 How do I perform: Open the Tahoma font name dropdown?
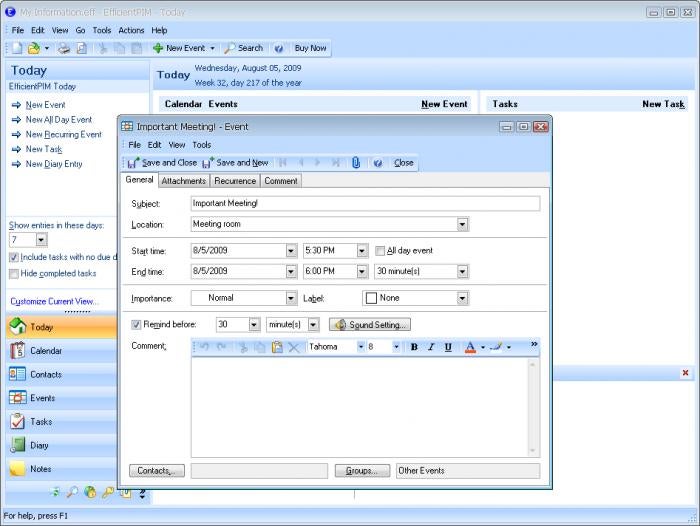(360, 347)
